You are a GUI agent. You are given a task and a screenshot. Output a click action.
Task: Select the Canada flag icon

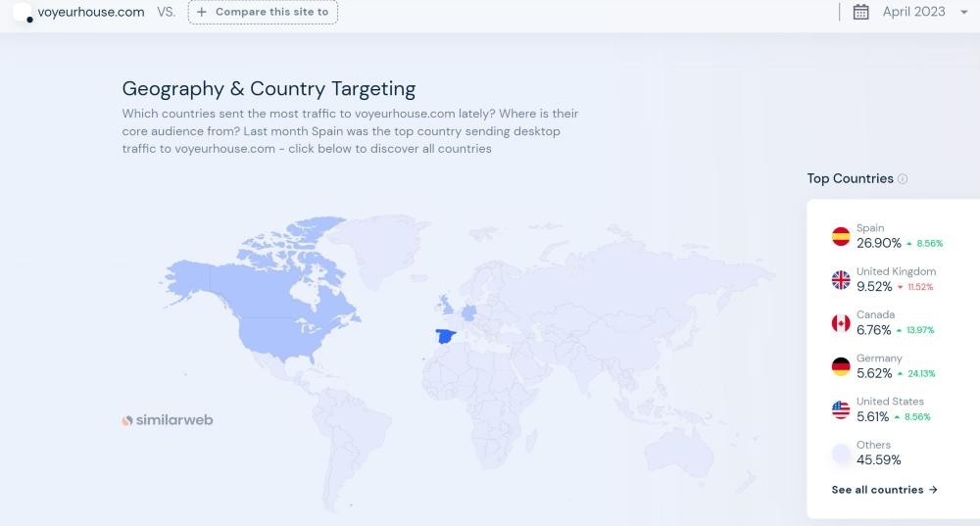[841, 323]
